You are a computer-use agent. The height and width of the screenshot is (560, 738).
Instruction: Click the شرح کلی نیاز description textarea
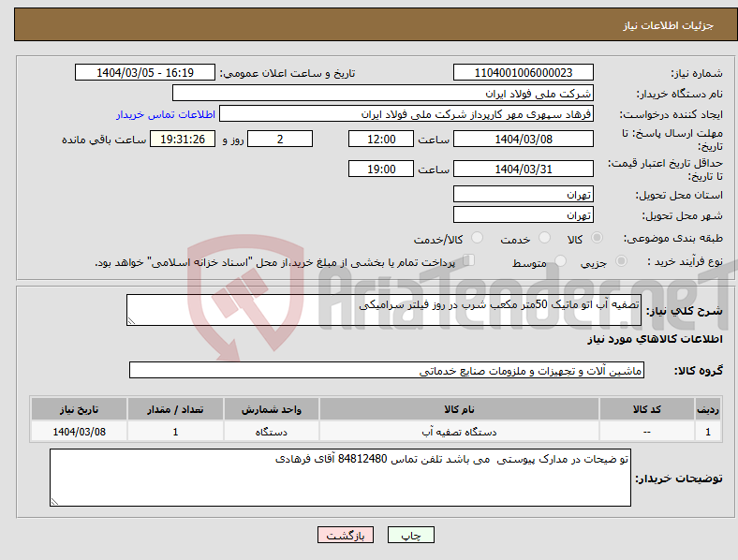(x=384, y=310)
